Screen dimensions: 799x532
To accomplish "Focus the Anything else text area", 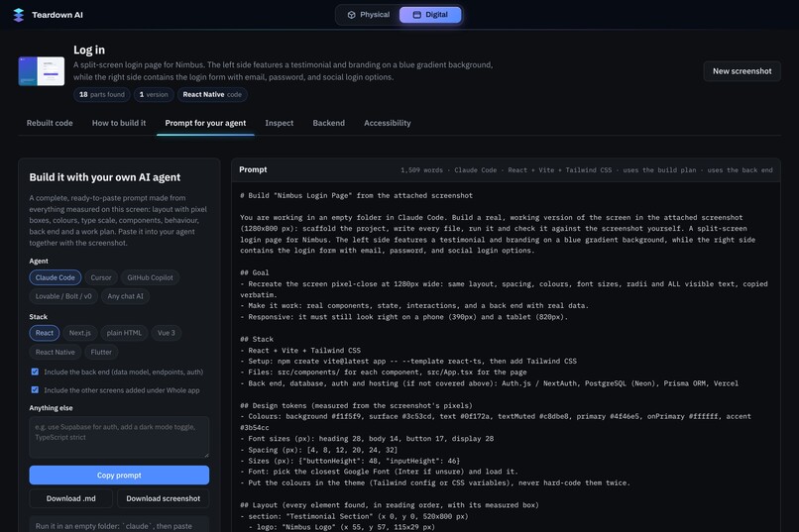I will coord(119,437).
